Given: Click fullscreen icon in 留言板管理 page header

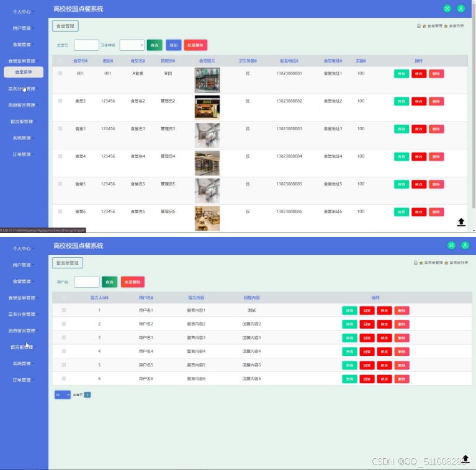Looking at the screenshot, I should tap(451, 246).
